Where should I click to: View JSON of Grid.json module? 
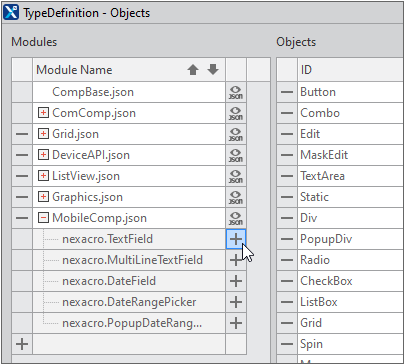coord(236,134)
